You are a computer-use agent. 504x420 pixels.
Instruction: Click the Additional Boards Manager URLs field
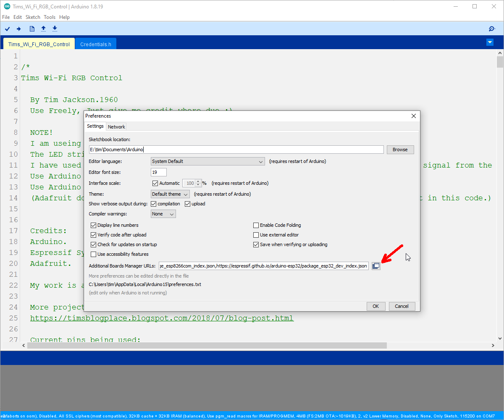click(264, 266)
